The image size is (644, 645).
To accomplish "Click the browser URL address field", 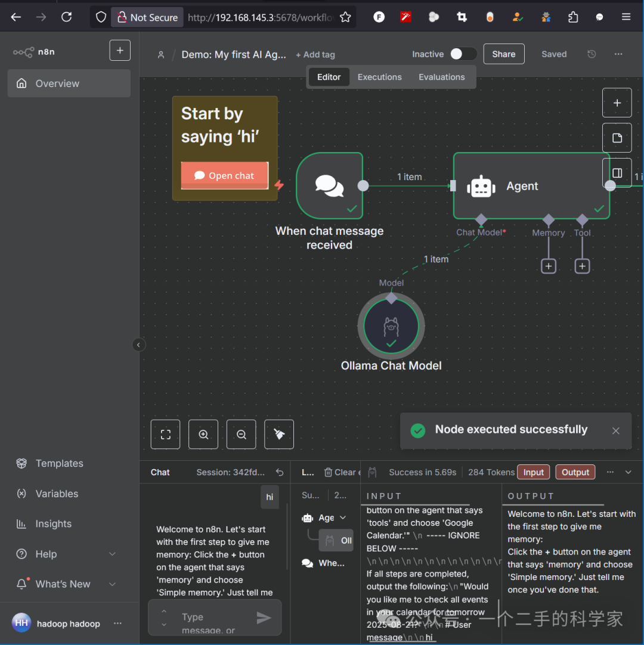I will pyautogui.click(x=261, y=17).
